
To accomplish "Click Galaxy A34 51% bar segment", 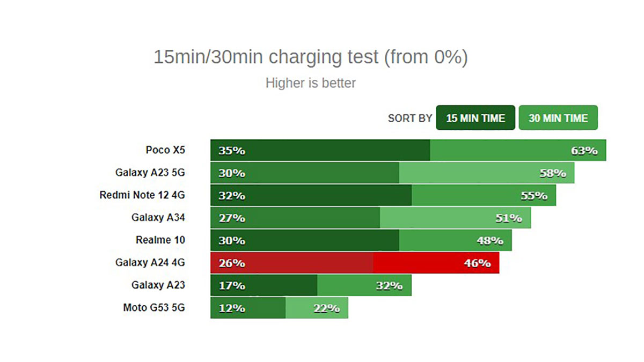I will (455, 218).
